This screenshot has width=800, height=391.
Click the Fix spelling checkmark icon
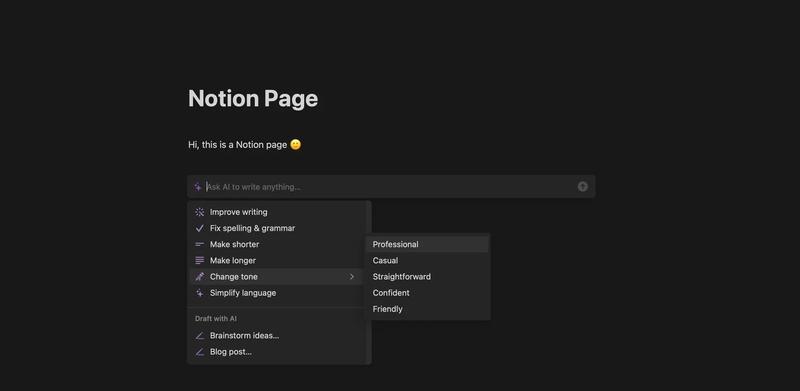pyautogui.click(x=199, y=228)
